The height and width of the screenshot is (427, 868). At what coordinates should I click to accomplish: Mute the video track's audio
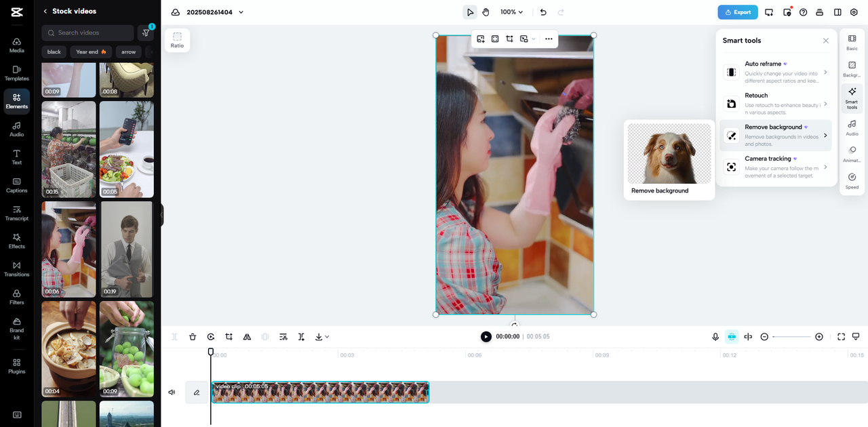coord(172,392)
